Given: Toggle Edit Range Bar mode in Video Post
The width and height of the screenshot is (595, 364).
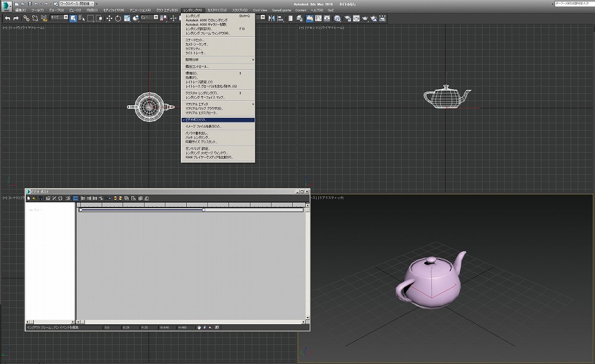Looking at the screenshot, I should click(75, 198).
